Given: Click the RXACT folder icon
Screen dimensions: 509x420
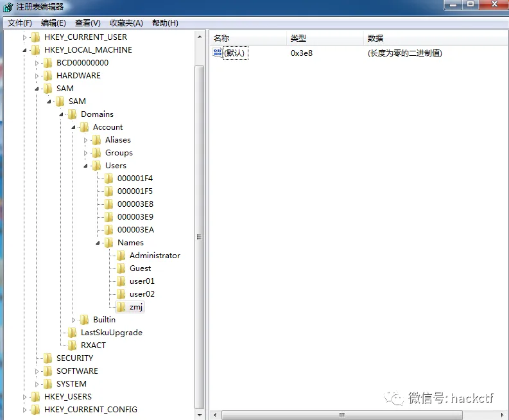Looking at the screenshot, I should coord(72,346).
